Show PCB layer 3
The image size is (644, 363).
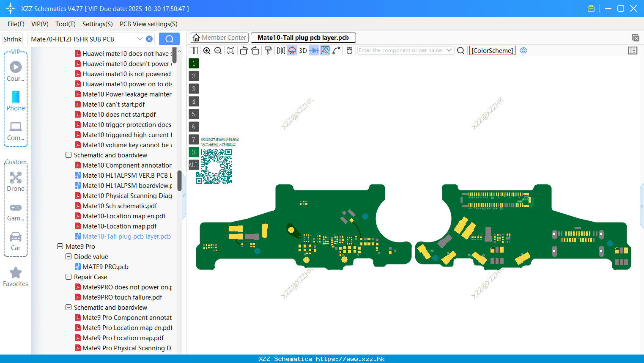(194, 89)
